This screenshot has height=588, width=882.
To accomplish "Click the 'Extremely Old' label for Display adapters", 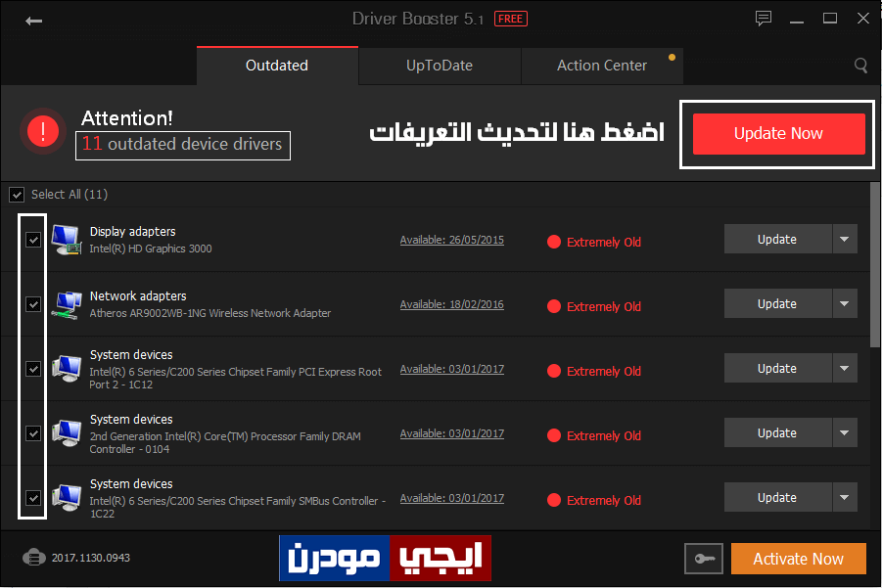I will (604, 243).
